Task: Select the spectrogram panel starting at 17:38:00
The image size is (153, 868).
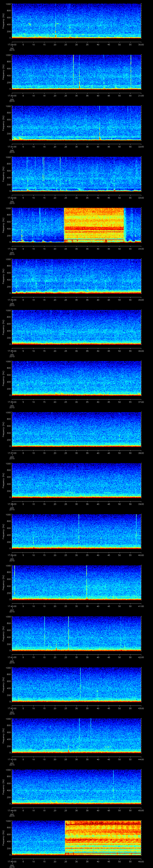Action: tap(76, 480)
